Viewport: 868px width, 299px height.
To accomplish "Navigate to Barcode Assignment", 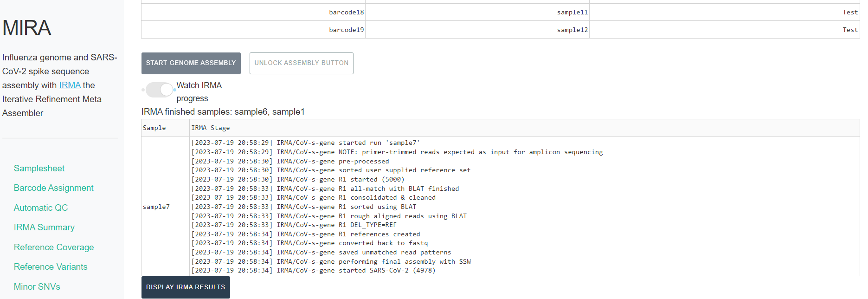I will [53, 188].
